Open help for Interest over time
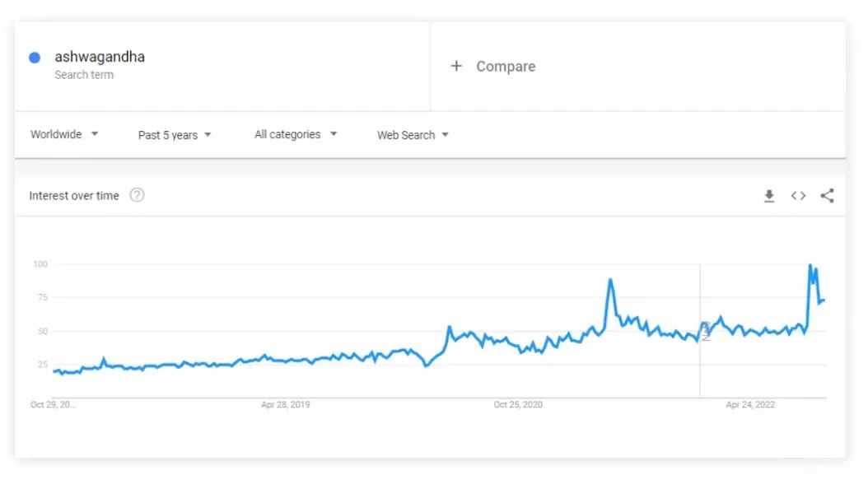 pyautogui.click(x=137, y=195)
